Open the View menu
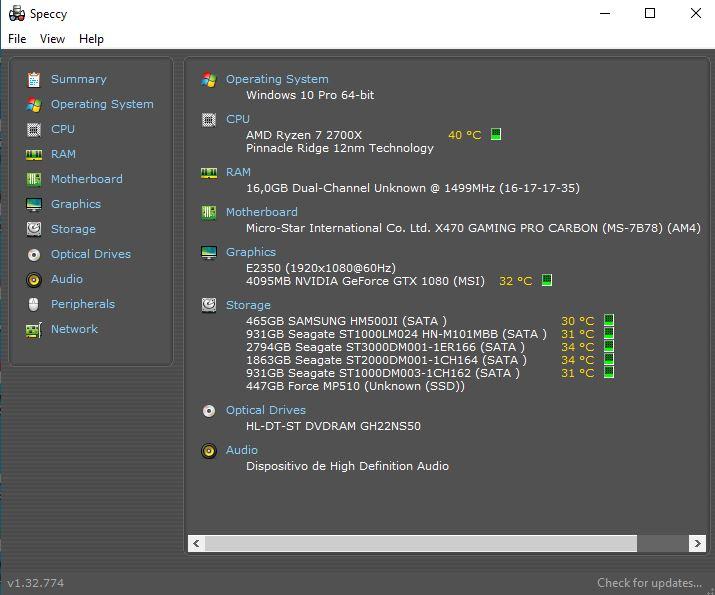This screenshot has height=595, width=715. pyautogui.click(x=52, y=39)
